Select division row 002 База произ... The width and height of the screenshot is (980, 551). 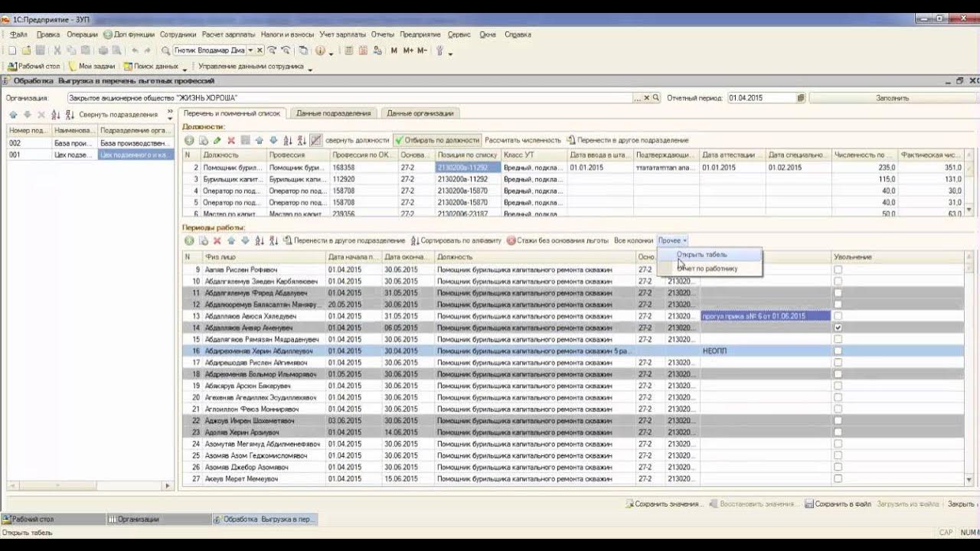coord(90,143)
